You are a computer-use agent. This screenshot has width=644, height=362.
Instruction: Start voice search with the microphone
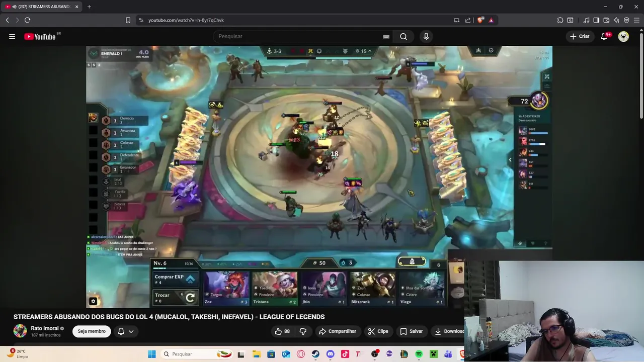[x=426, y=36]
